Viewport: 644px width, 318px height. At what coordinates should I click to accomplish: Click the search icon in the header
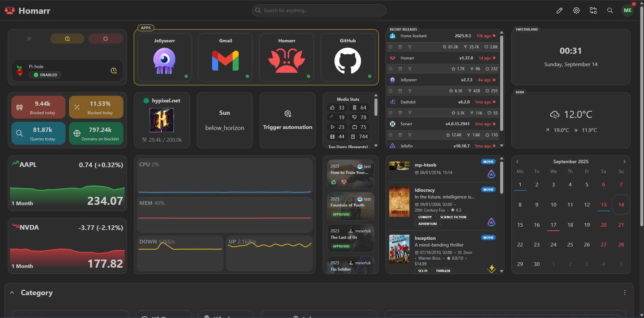coord(610,10)
